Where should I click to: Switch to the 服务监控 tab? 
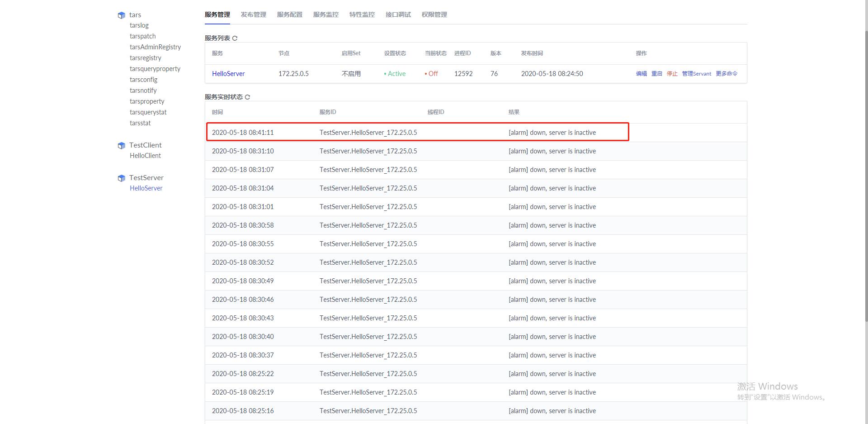[325, 14]
